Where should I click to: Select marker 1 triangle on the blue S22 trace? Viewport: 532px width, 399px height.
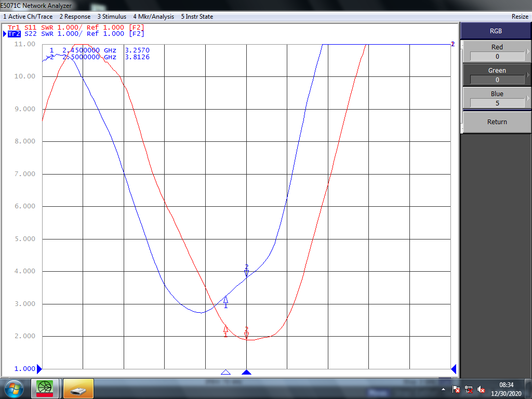point(225,299)
